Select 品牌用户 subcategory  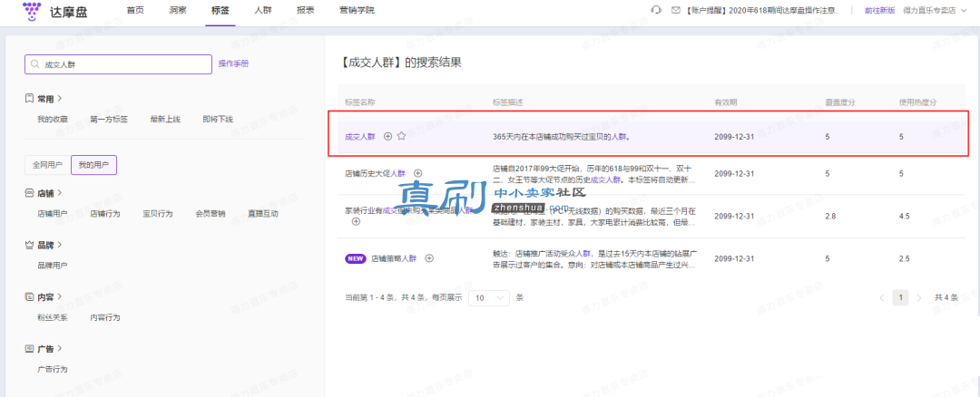(x=53, y=266)
